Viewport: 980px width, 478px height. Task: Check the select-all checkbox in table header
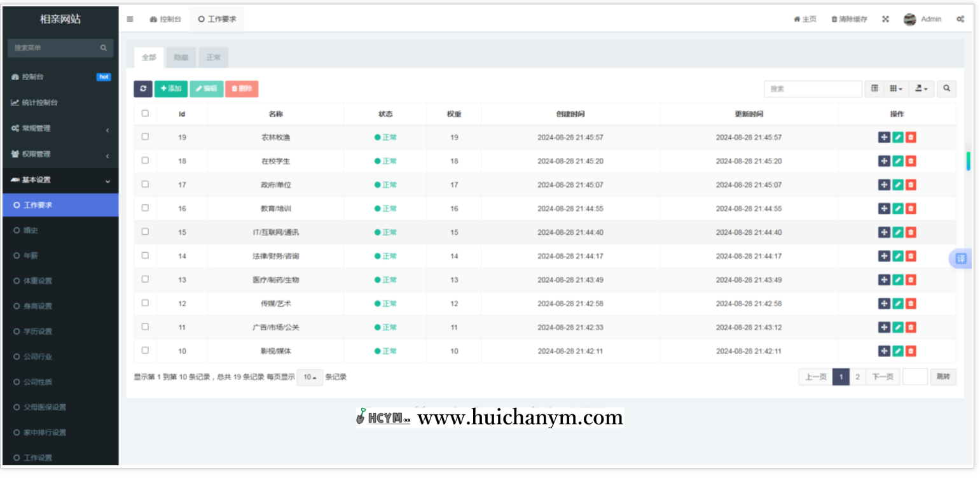point(145,113)
